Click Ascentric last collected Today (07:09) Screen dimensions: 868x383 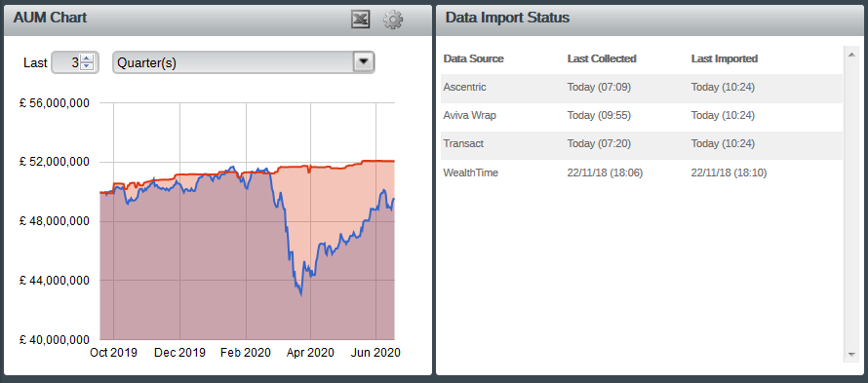point(599,88)
